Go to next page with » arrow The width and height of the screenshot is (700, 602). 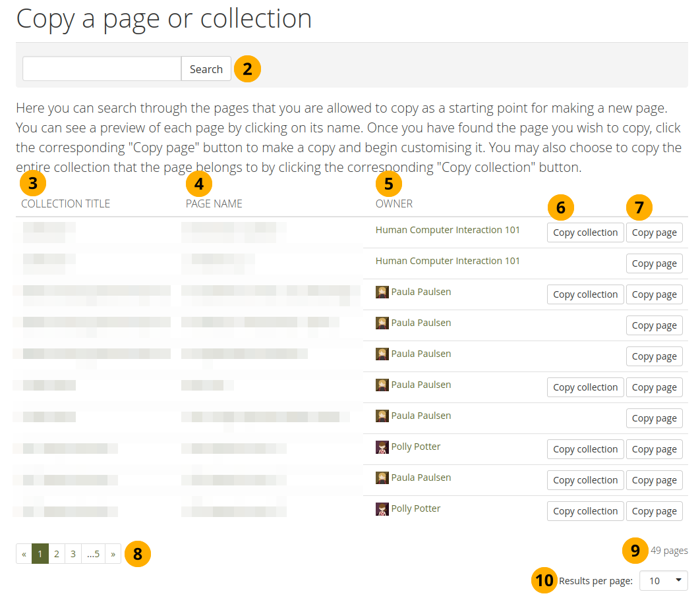click(113, 555)
